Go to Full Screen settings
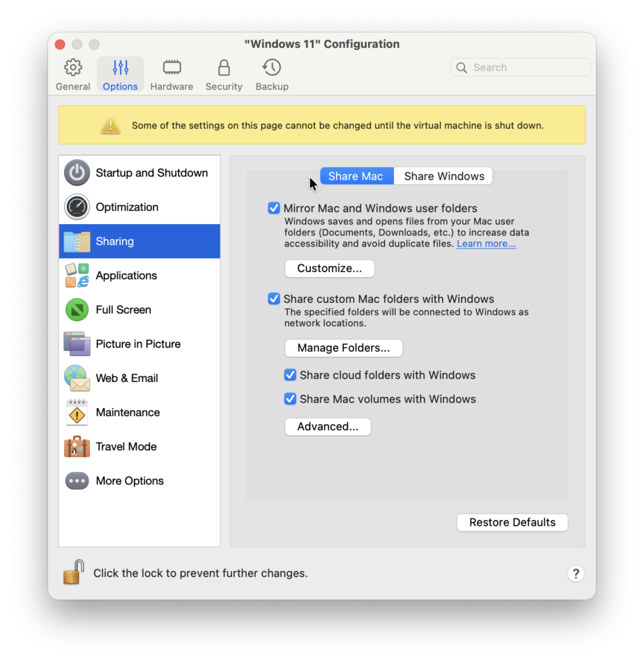Viewport: 644px width, 663px height. point(140,309)
